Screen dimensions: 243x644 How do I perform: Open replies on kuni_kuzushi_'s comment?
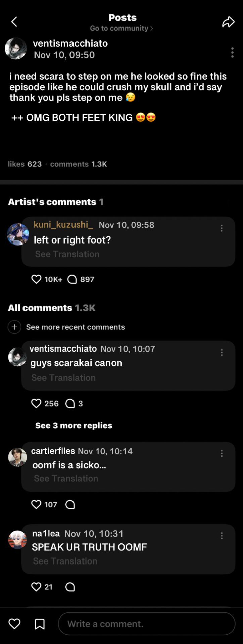click(x=72, y=279)
